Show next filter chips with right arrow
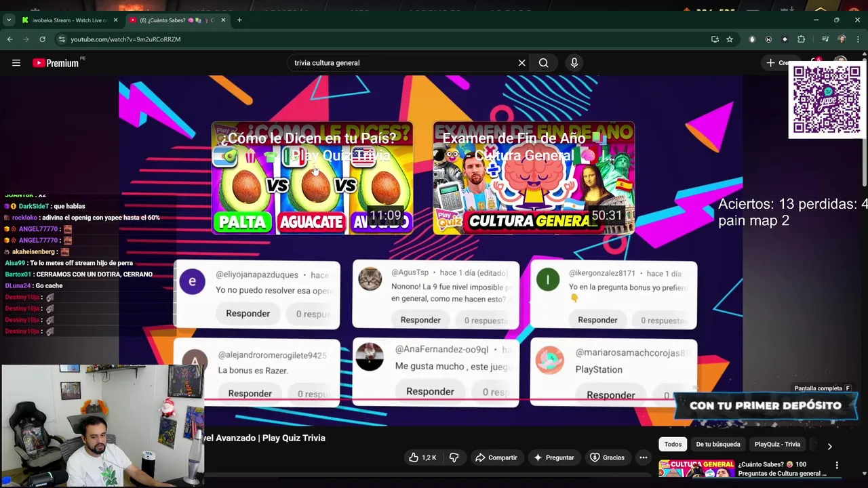Screen dimensions: 868x488 (829, 446)
